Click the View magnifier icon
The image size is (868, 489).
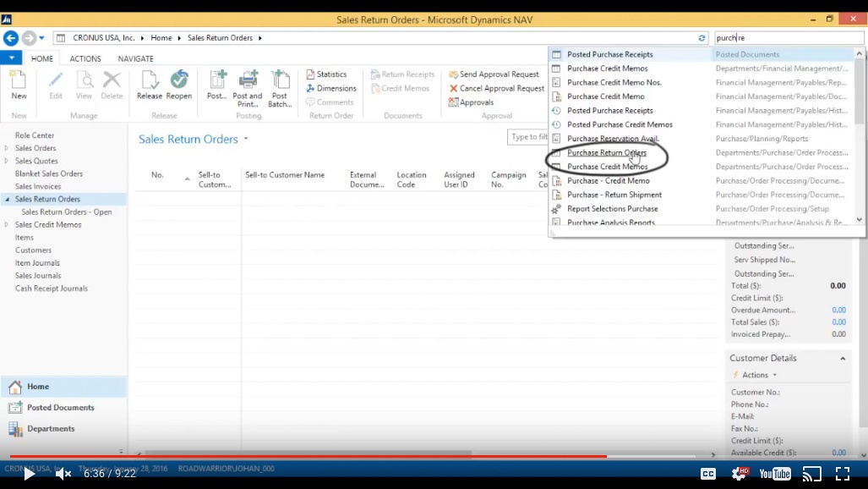[85, 80]
